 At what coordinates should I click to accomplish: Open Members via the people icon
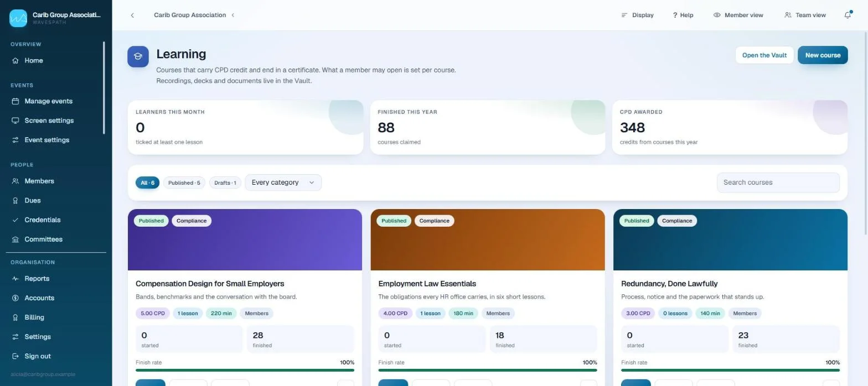(x=15, y=181)
